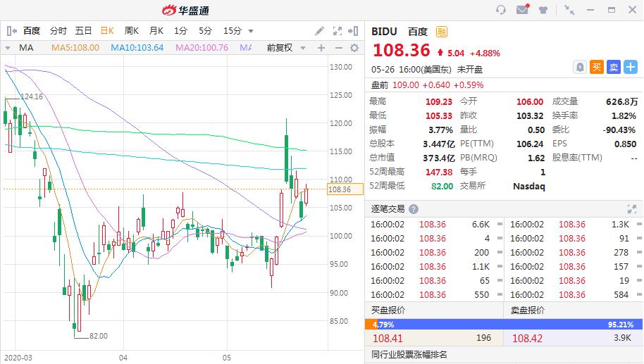
Task: Click the 82.00 low marker on chart
Action: click(99, 336)
